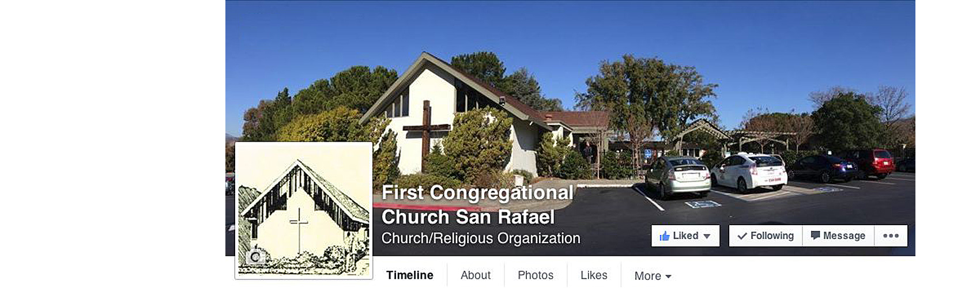The image size is (980, 288).
Task: Open the cover photo at the white car
Action: point(749,171)
